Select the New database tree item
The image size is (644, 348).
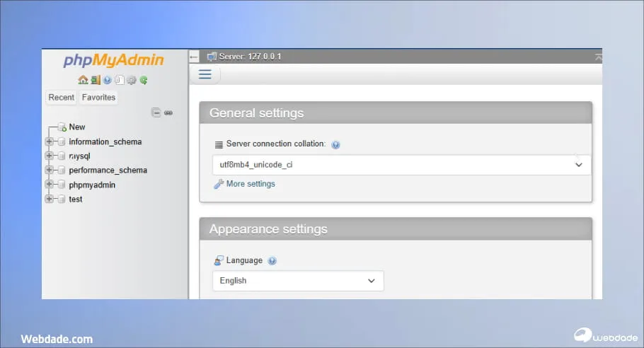click(x=76, y=127)
